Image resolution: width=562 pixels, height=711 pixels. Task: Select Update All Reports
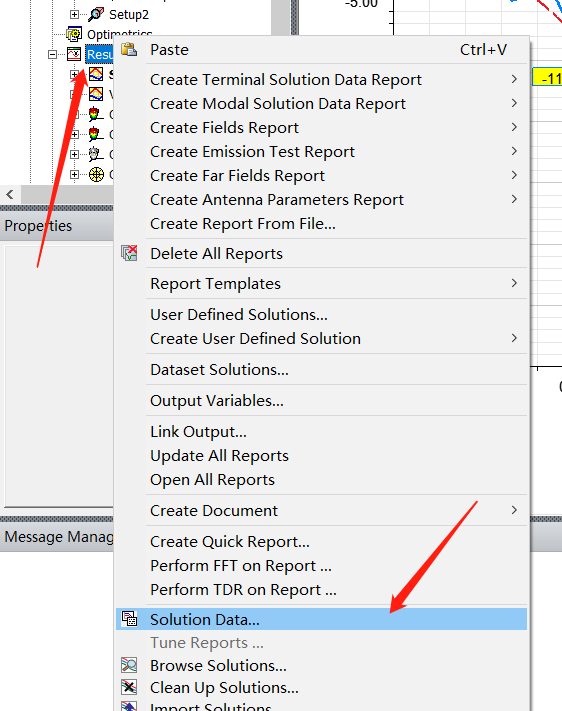point(322,456)
